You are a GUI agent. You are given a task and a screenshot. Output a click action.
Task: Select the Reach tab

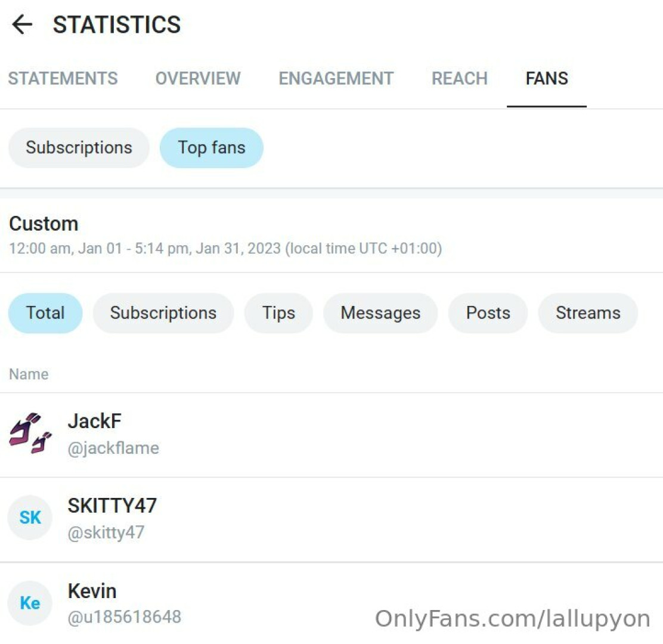[x=460, y=79]
